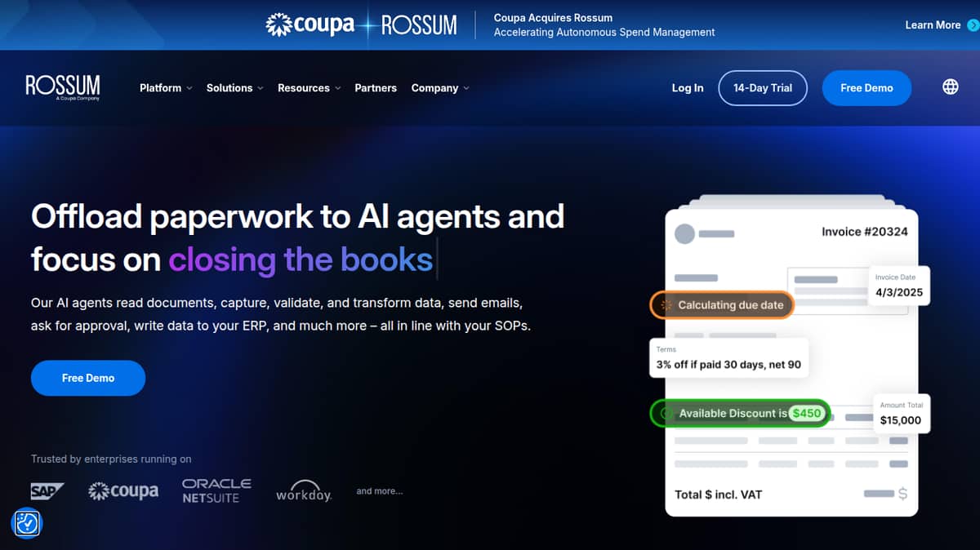Click the $450 discount value
Screen dimensions: 980x550
coord(807,414)
